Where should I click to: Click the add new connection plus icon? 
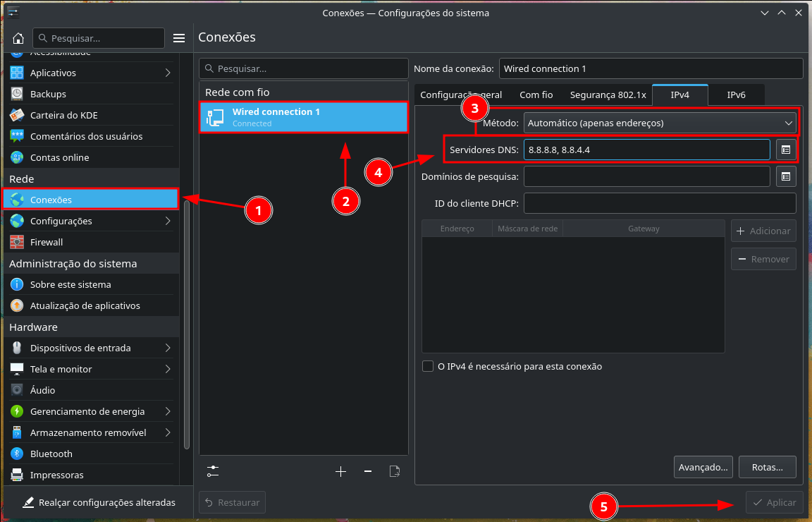coord(341,471)
